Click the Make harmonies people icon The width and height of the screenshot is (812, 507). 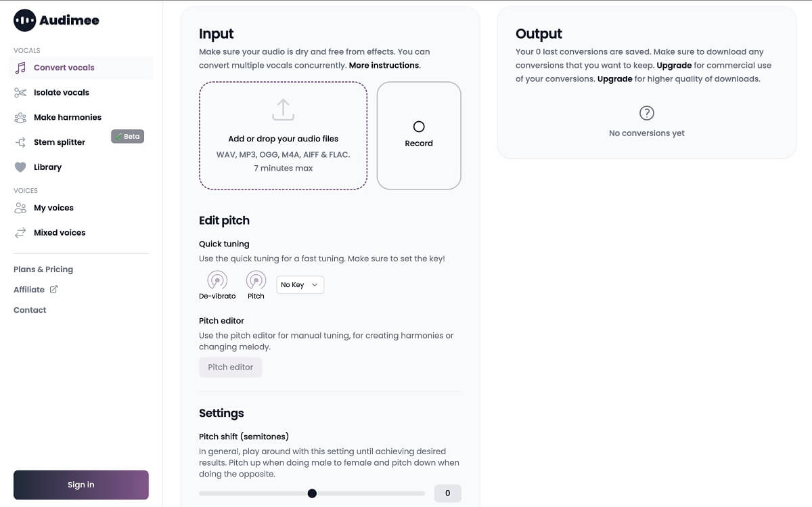point(20,118)
